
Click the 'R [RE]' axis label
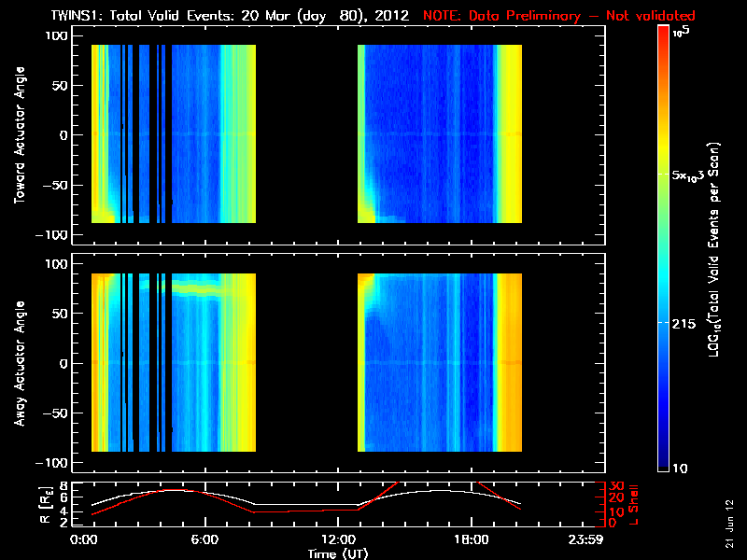click(45, 505)
